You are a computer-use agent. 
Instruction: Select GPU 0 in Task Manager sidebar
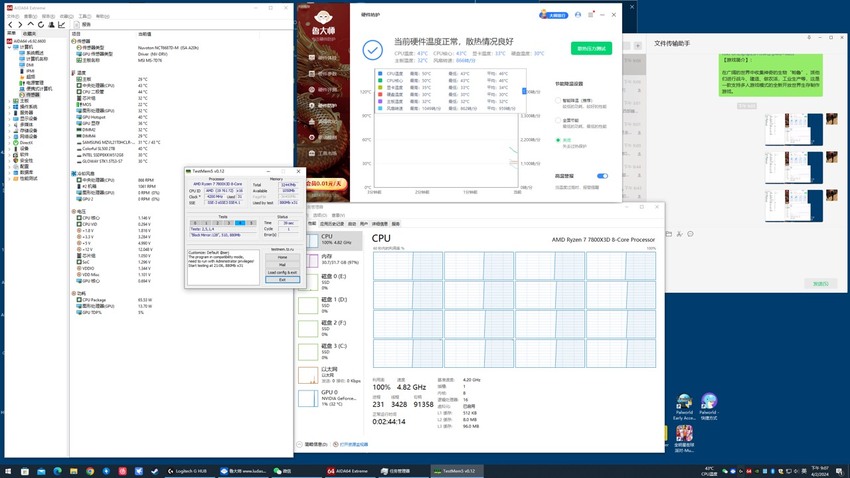330,398
